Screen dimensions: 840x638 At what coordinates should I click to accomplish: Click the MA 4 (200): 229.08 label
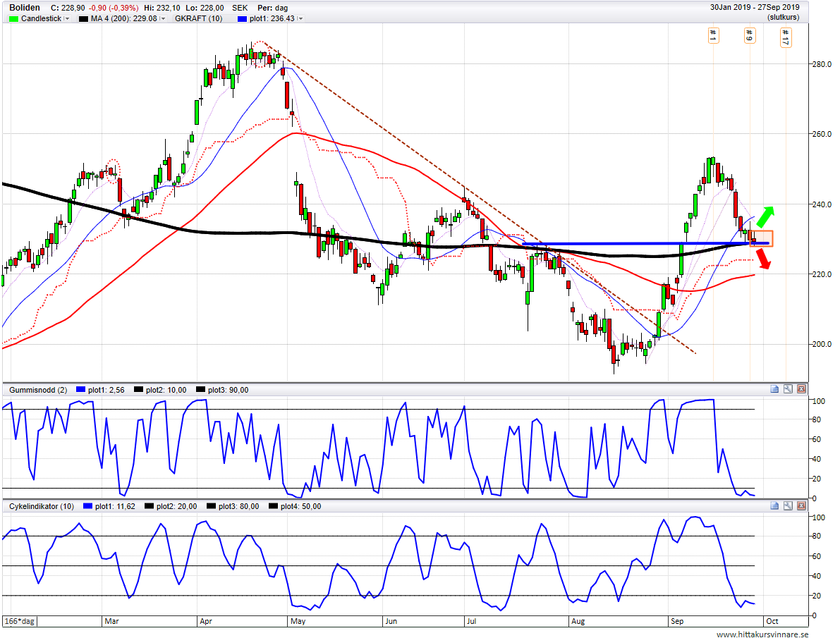pyautogui.click(x=123, y=19)
